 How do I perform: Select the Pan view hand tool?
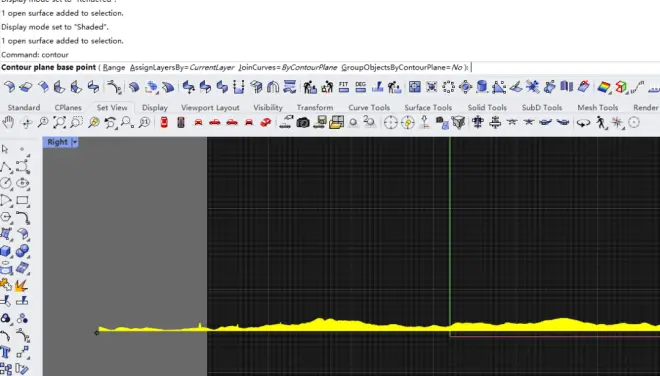tap(8, 123)
